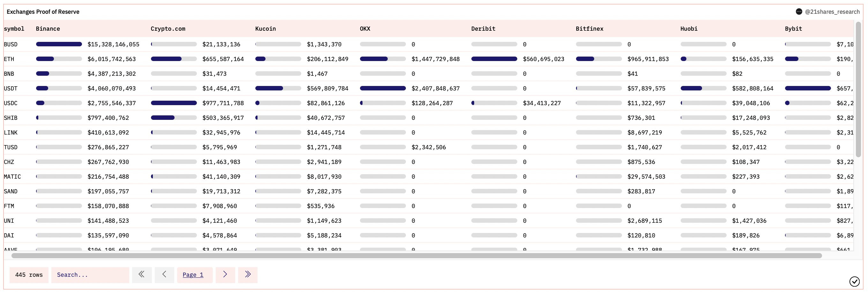Viewport: 868px width, 294px height.
Task: Click the Binance value $15,328,146,055
Action: tap(114, 44)
